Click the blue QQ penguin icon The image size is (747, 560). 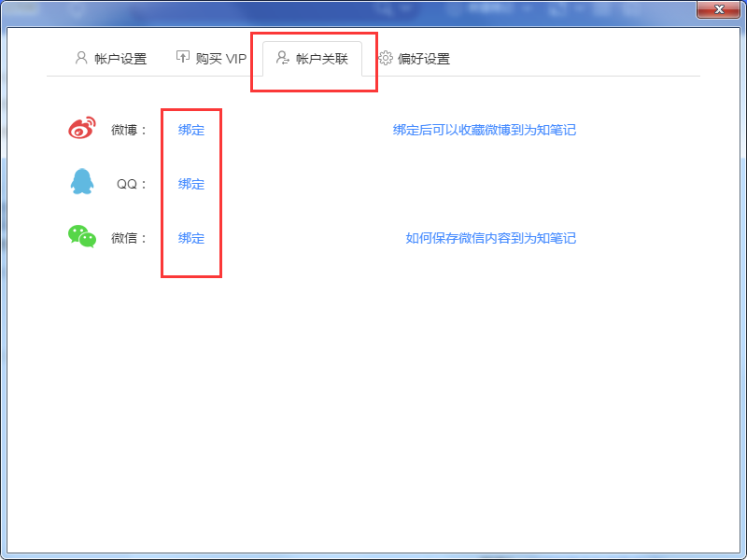click(81, 183)
